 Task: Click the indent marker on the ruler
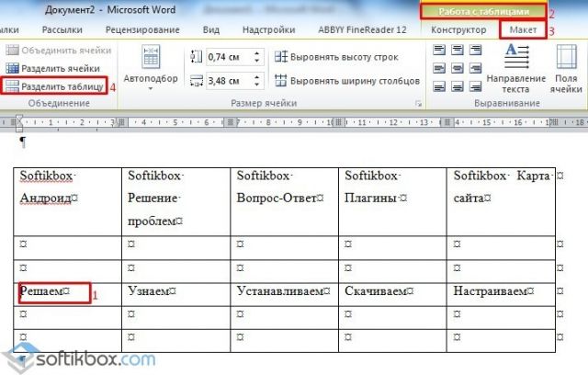18,123
